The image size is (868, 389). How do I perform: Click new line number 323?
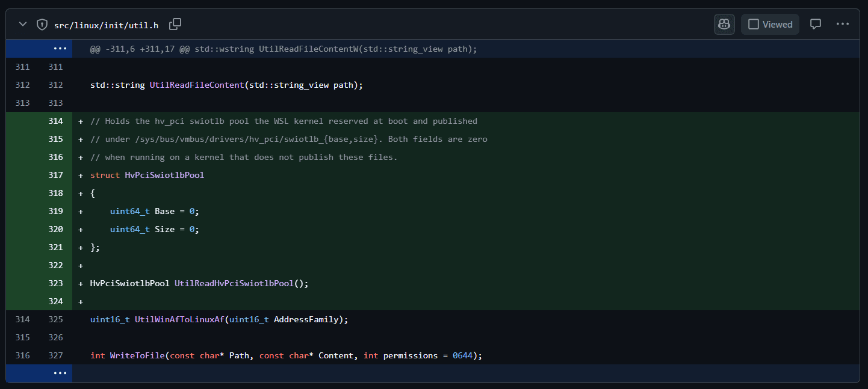[56, 283]
